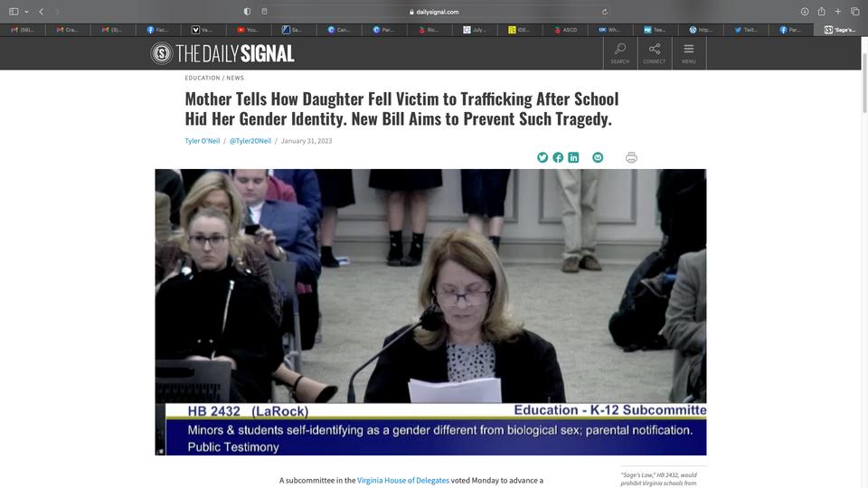Go back with the browser back arrow
The width and height of the screenshot is (868, 488).
click(x=42, y=11)
